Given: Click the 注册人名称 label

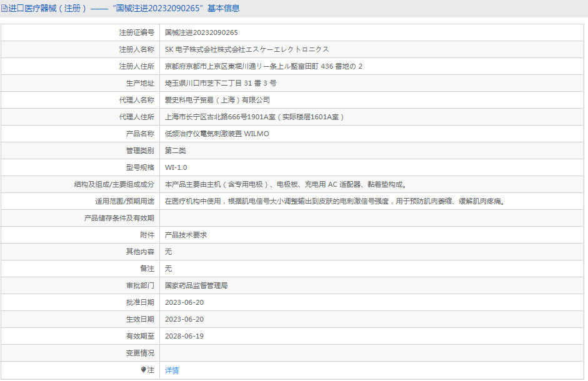Looking at the screenshot, I should click(x=136, y=49).
